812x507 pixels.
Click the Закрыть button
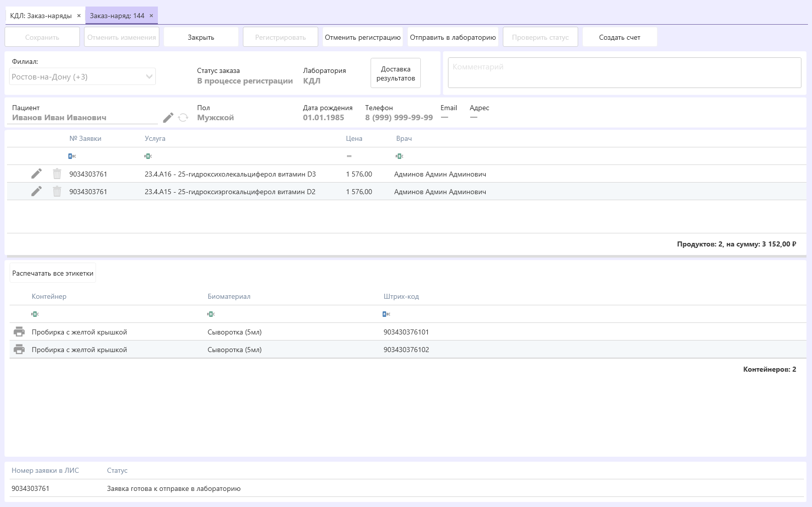(201, 37)
